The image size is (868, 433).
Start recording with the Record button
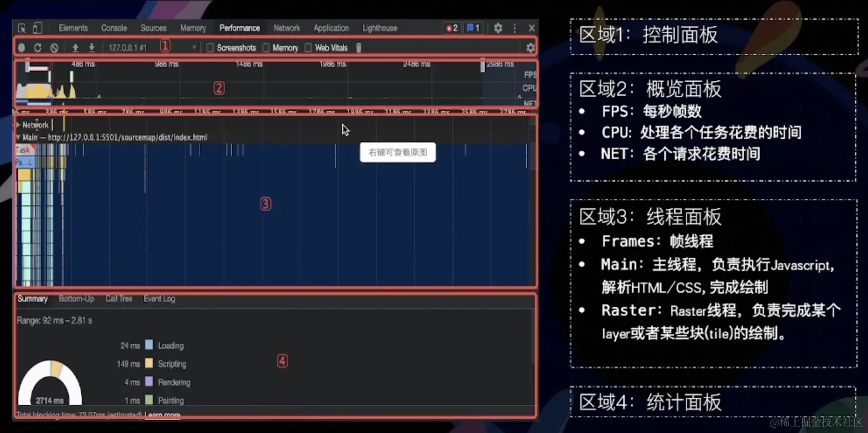point(22,48)
